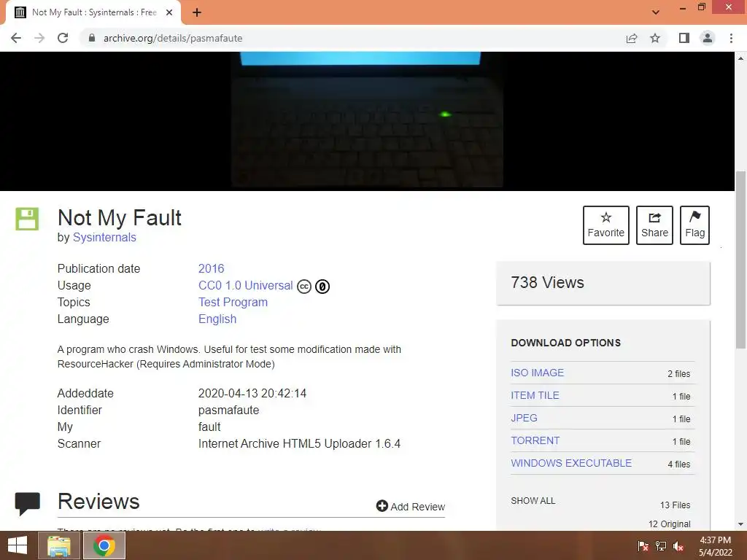Click the padlock site info icon
The width and height of the screenshot is (747, 560).
(92, 38)
